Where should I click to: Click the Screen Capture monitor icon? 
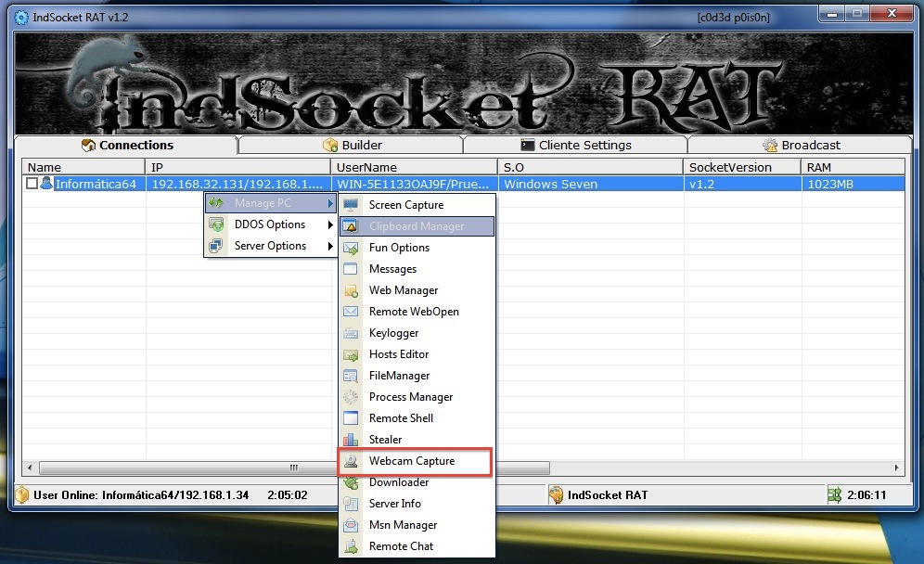pos(351,205)
